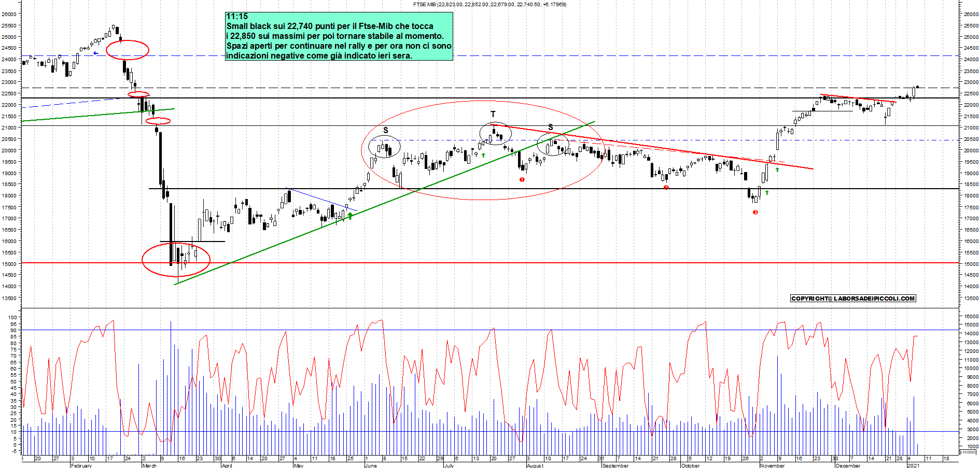Select the February month label on the time axis
Screen dimensions: 980x468
coord(81,465)
